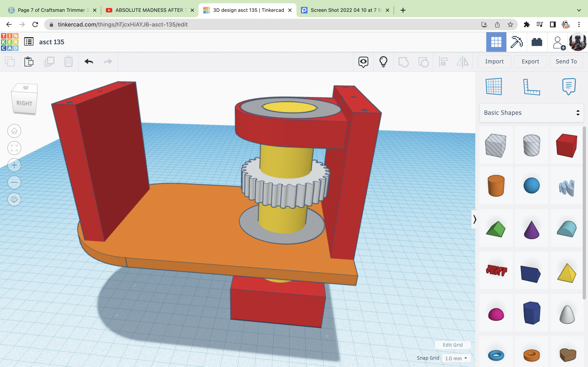
Task: Toggle the view visibility eye icon
Action: [363, 62]
